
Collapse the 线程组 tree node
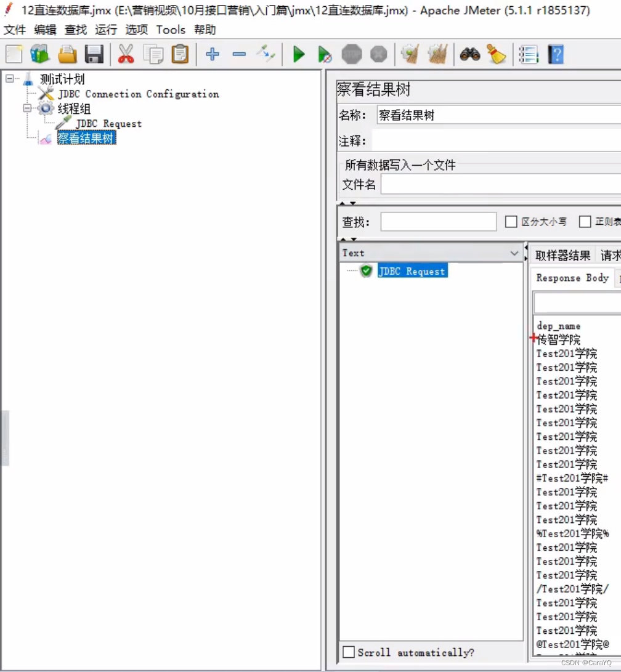(28, 108)
